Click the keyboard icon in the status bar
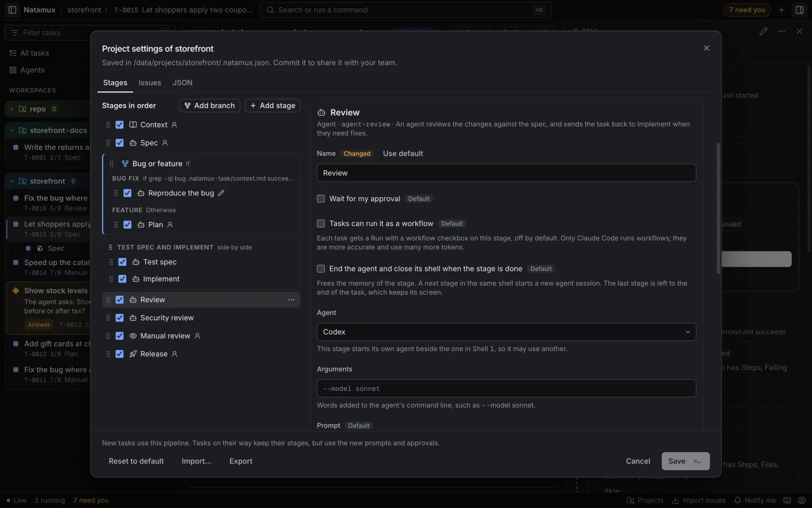The width and height of the screenshot is (812, 508). tap(787, 500)
